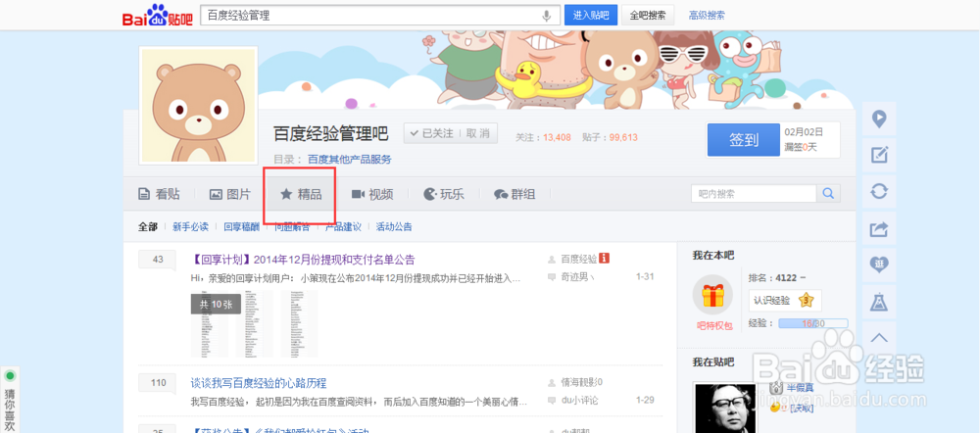The image size is (980, 433).
Task: Click the blue 签到 sign-in button
Action: [x=744, y=139]
